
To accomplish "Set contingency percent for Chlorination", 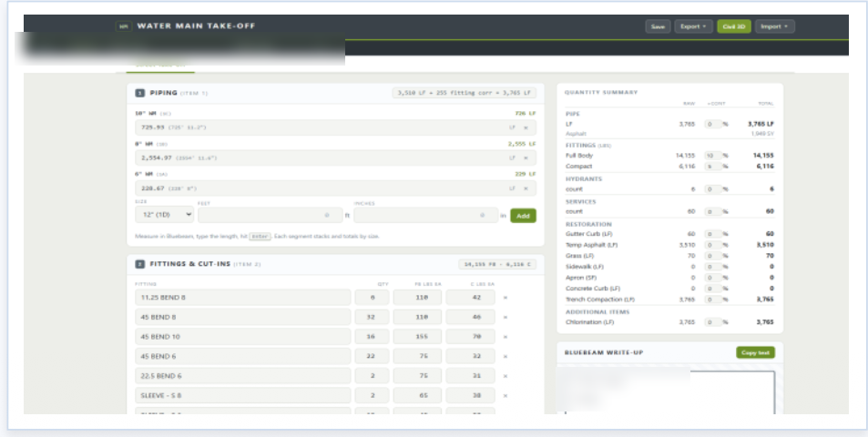I will point(712,322).
